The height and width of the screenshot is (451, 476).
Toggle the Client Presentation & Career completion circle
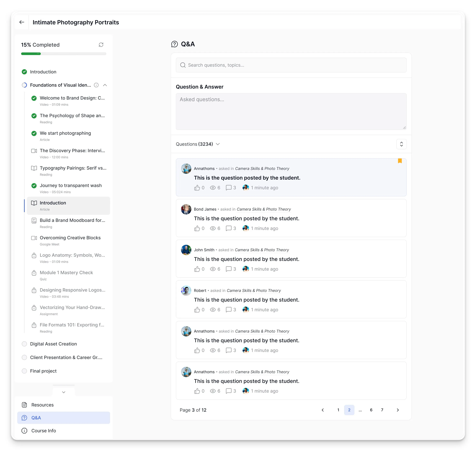24,357
